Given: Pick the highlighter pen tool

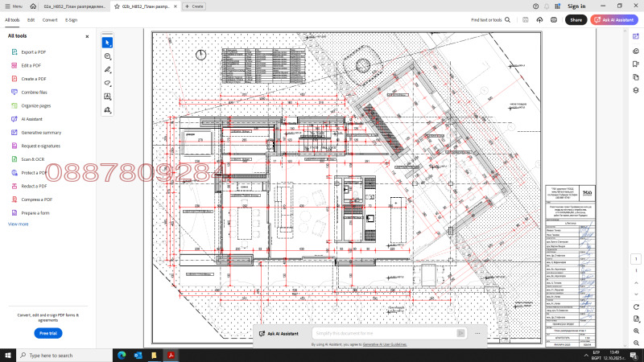Looking at the screenshot, I should 108,70.
